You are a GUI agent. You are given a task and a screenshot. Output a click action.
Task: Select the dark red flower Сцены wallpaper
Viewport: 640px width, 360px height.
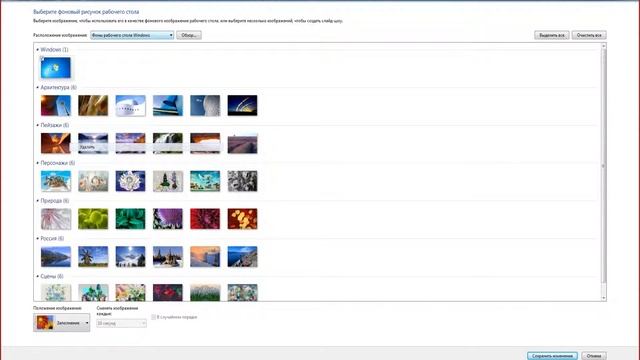pos(168,292)
